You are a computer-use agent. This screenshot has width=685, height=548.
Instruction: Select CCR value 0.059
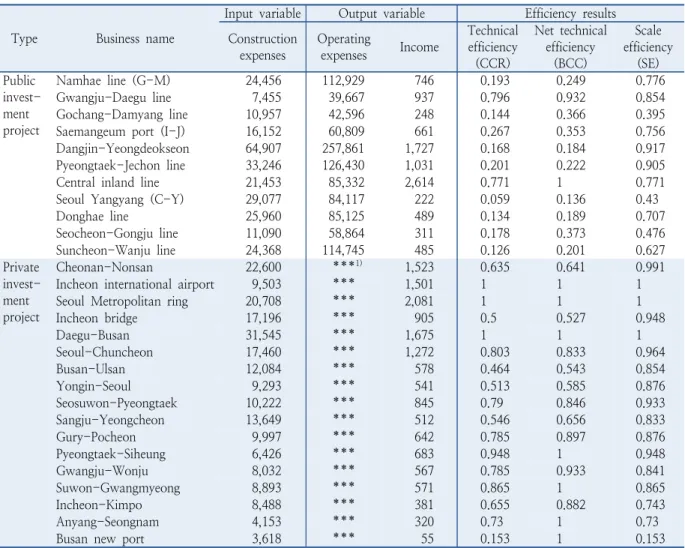495,200
